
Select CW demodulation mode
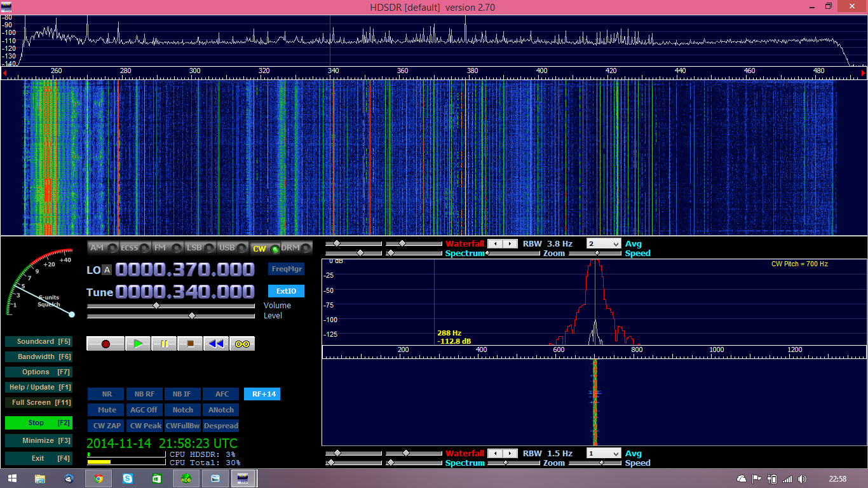click(265, 248)
